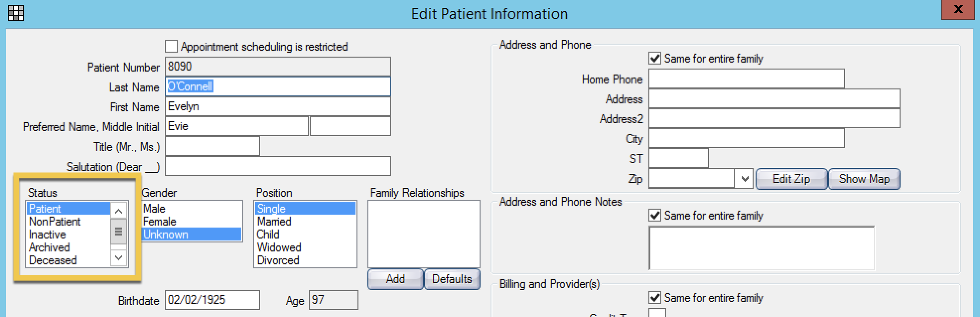Click the Birthdate input field
The width and height of the screenshot is (980, 317).
212,300
